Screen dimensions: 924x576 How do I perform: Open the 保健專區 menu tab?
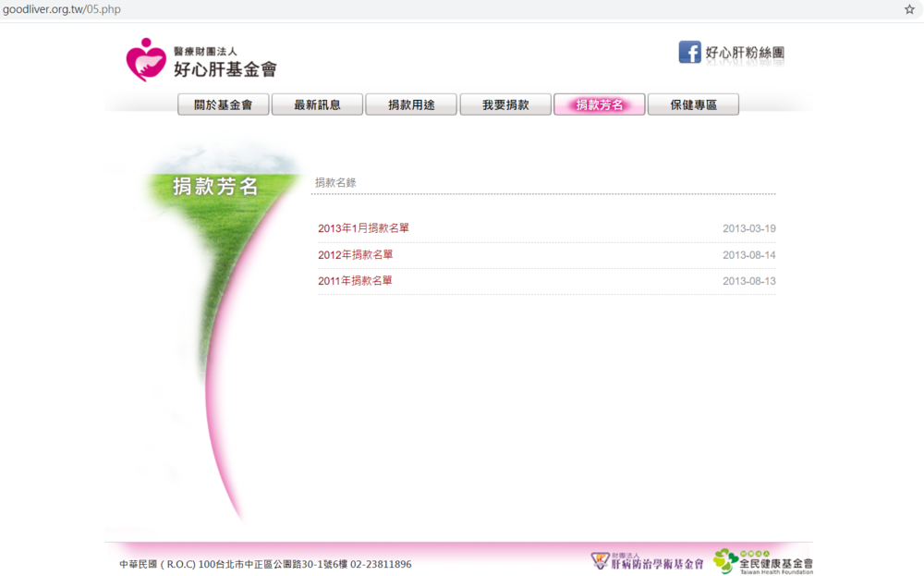tap(693, 104)
